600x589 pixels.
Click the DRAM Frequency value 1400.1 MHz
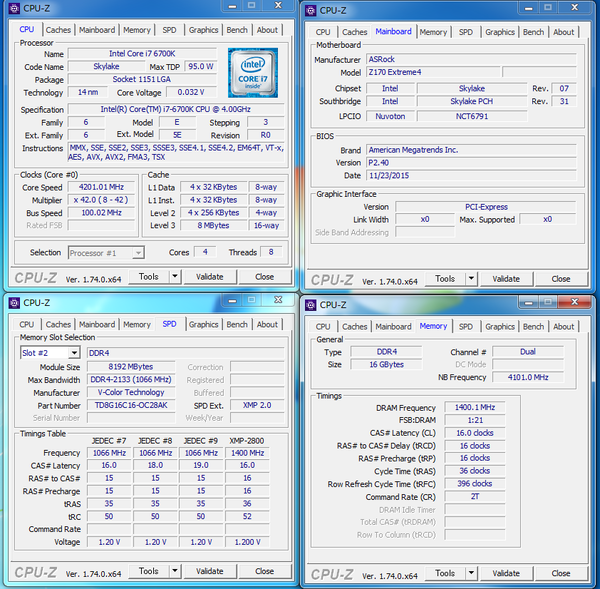click(x=475, y=407)
